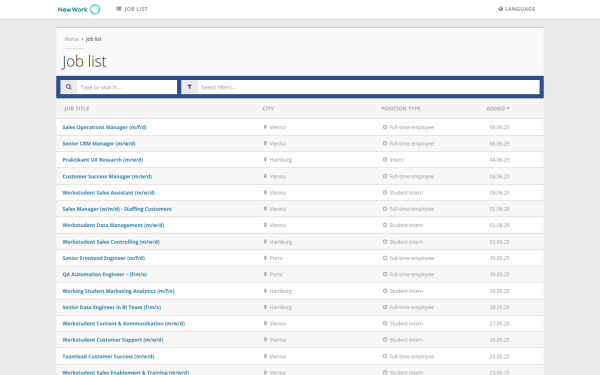Click Full-time employee in Teamlead Customer Success row
This screenshot has width=600, height=375.
[411, 356]
